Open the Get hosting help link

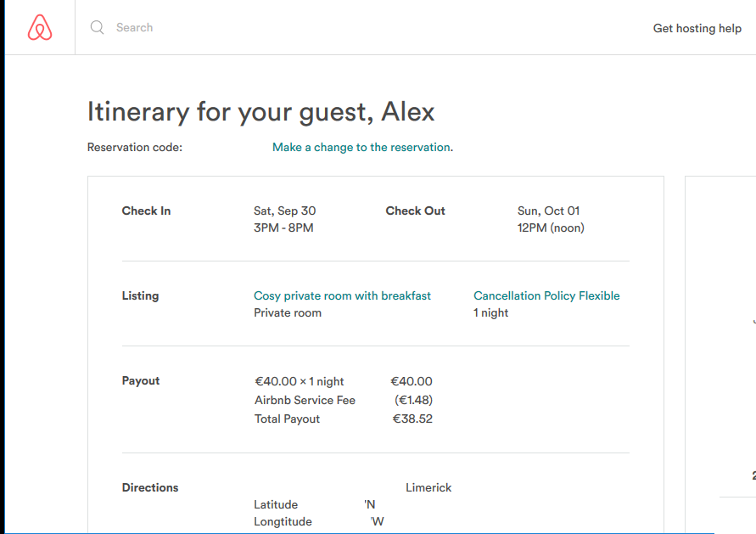(697, 28)
